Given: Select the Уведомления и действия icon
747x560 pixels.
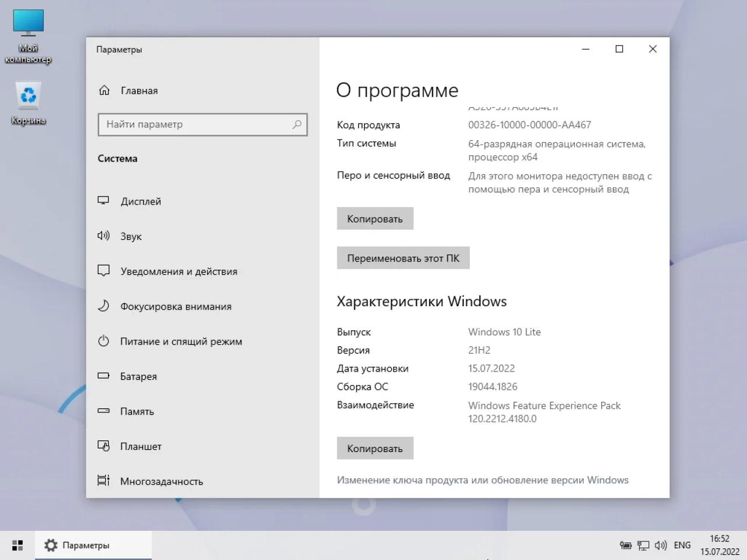Looking at the screenshot, I should pyautogui.click(x=103, y=271).
